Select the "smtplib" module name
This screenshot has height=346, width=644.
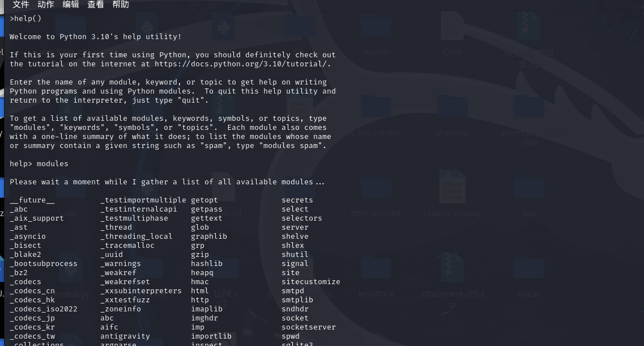pos(297,300)
